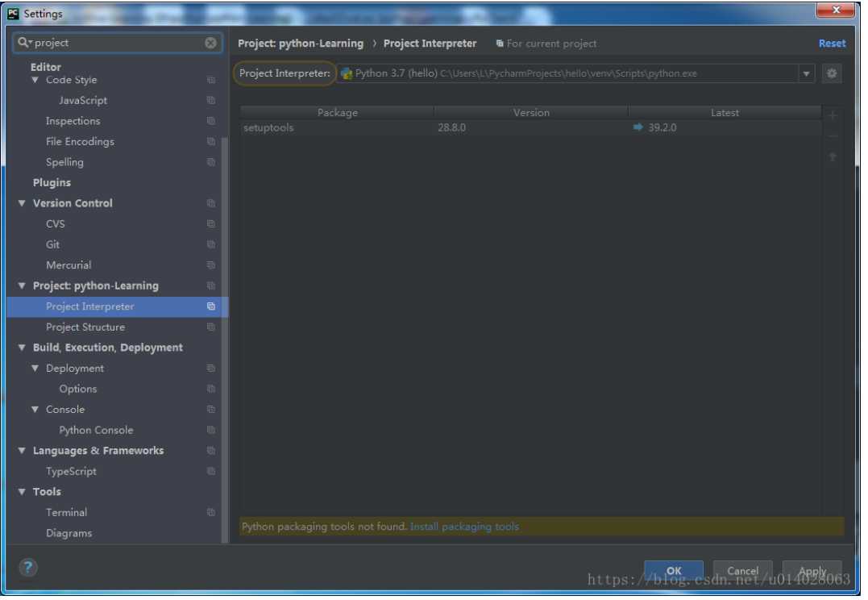Click the Install packaging tools link

tap(464, 527)
